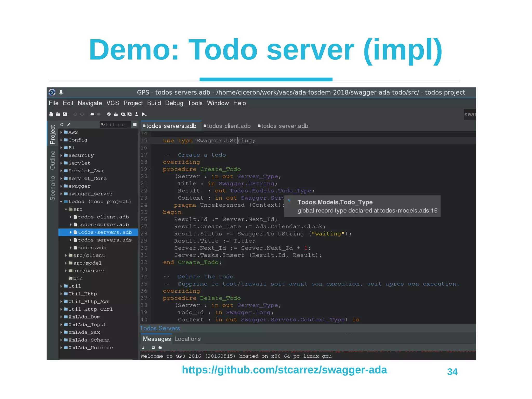Build main with the hammer icon
Screen dimensions: 532x399
123,114
